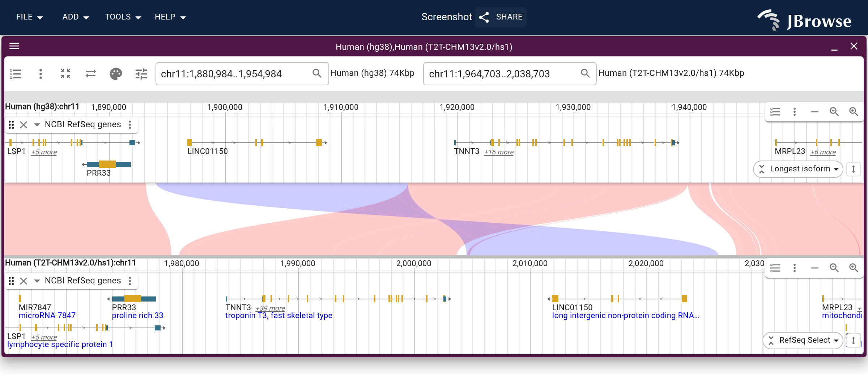Grab drag handle of bottom NCBI RefSeq track
868x376 pixels.
pos(11,281)
